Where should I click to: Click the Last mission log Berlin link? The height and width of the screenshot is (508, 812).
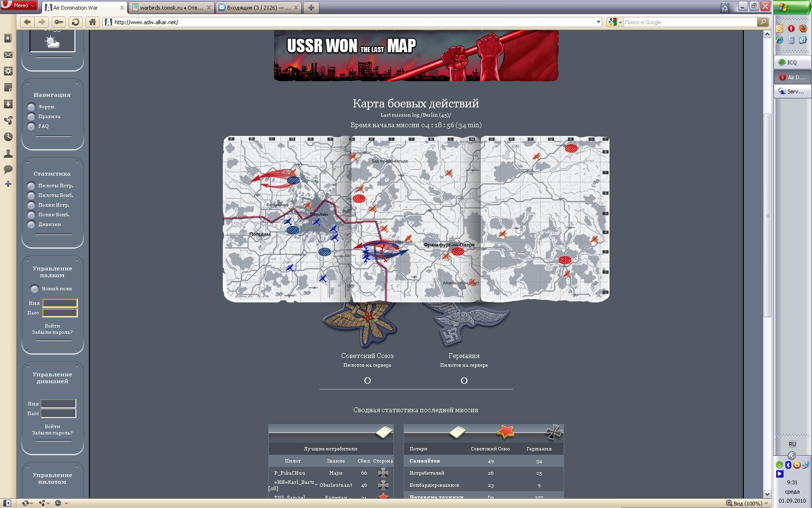coord(415,115)
